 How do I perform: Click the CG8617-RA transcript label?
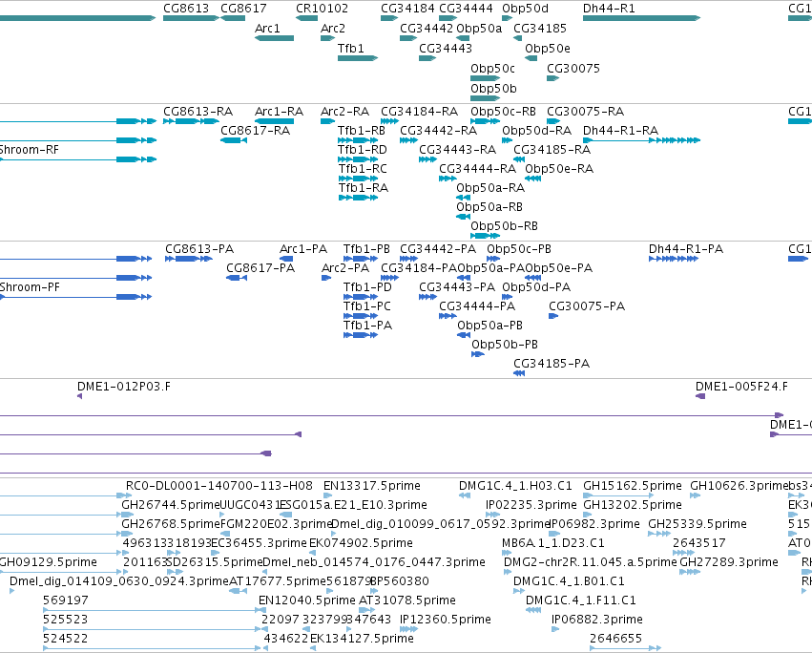tap(256, 131)
